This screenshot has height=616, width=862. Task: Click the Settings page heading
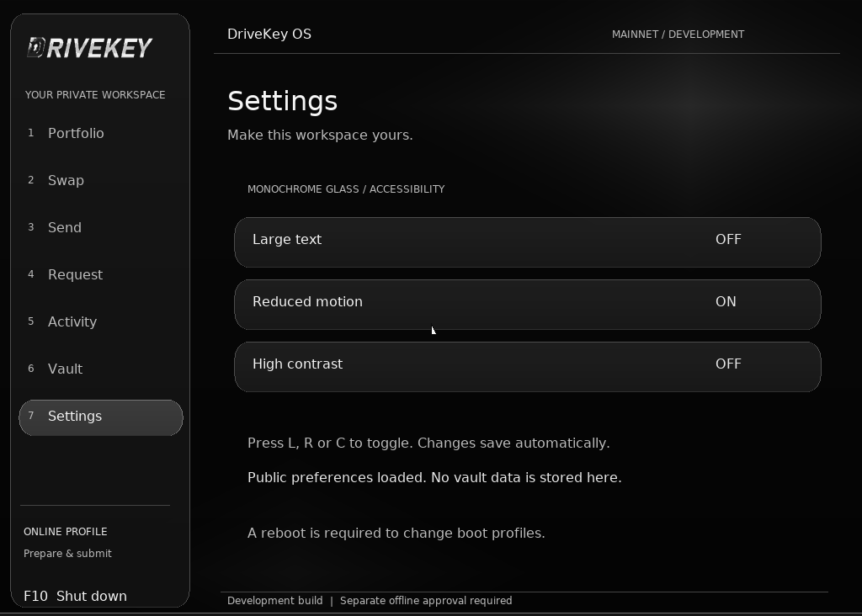[x=283, y=102]
